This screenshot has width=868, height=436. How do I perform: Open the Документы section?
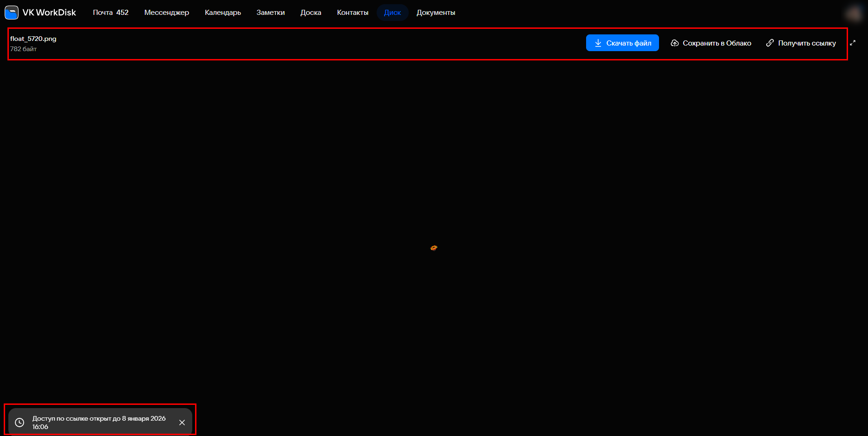pos(436,13)
